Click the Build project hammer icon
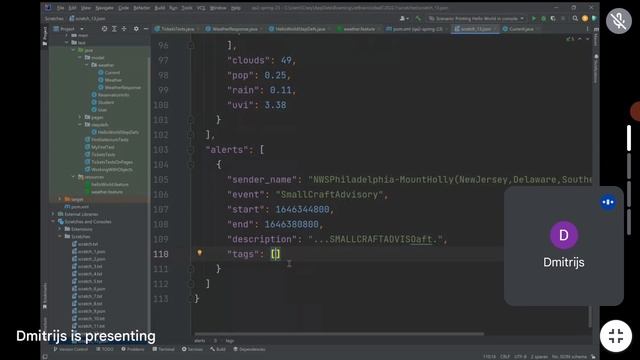This screenshot has height=360, width=640. pyautogui.click(x=418, y=18)
